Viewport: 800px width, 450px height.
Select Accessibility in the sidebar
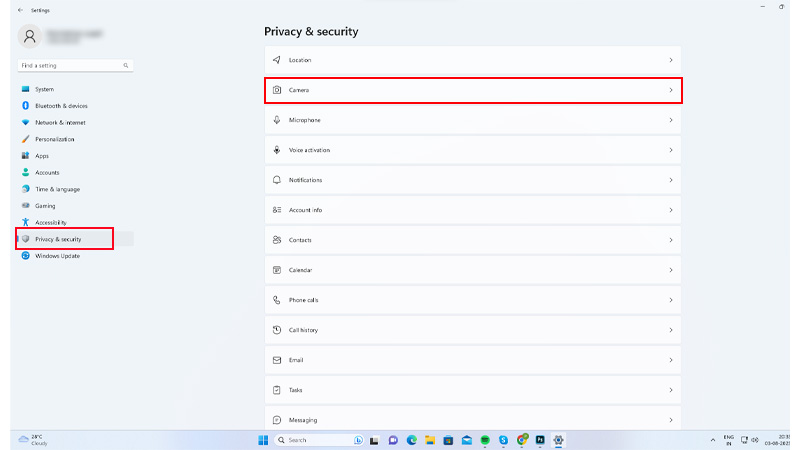(x=76, y=222)
